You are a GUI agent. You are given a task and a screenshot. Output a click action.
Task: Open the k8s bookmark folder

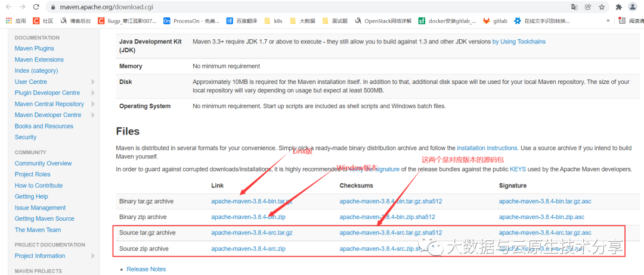coord(274,21)
